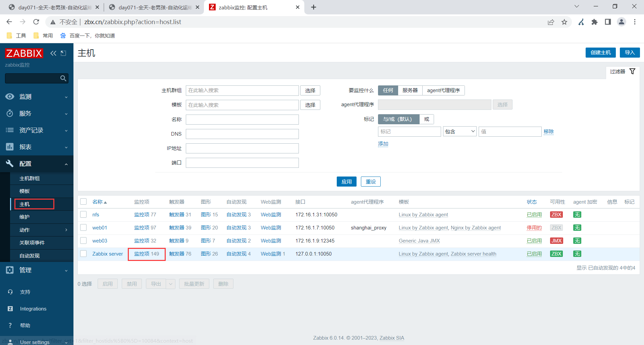The height and width of the screenshot is (345, 644).
Task: Click the browser back arrow
Action: tap(9, 22)
